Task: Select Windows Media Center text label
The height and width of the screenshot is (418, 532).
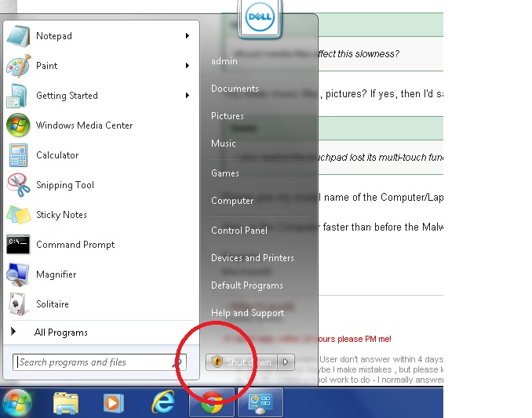Action: [x=85, y=125]
